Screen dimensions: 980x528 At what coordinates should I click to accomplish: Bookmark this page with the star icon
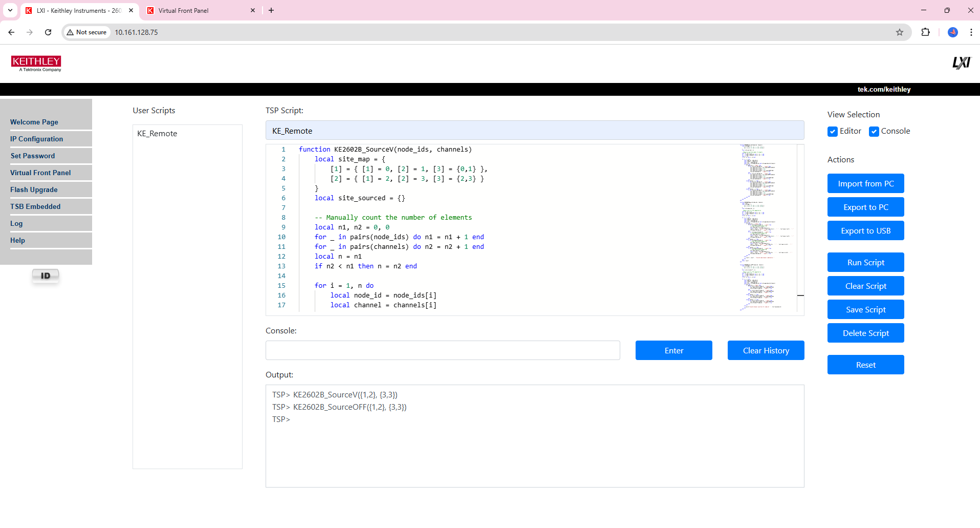899,32
